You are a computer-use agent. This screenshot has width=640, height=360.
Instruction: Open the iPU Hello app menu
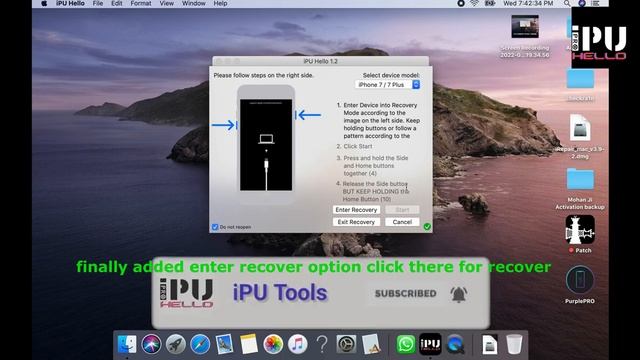[x=70, y=3]
